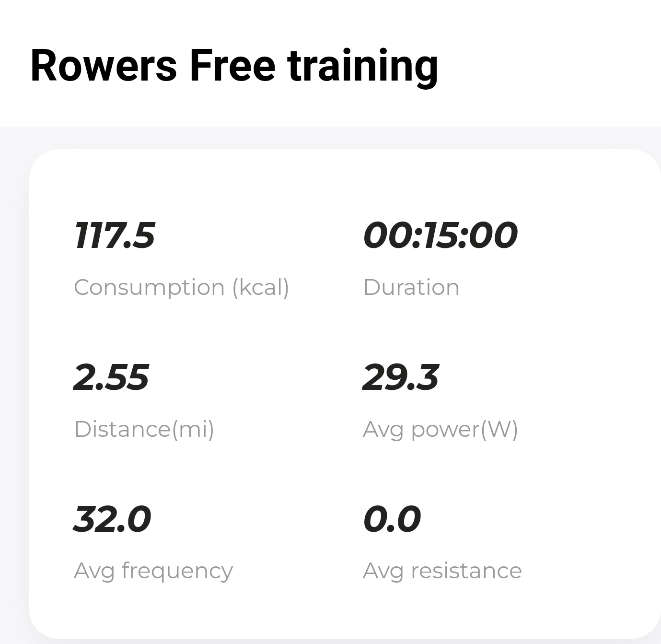Click the word training in the heading
Screen dimensions: 661x644
[363, 67]
